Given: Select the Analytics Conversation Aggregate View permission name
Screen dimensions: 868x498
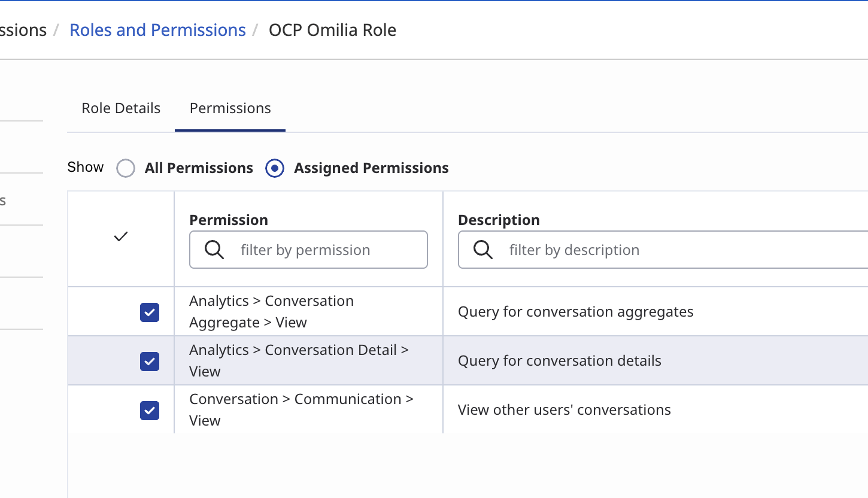Looking at the screenshot, I should click(x=271, y=312).
